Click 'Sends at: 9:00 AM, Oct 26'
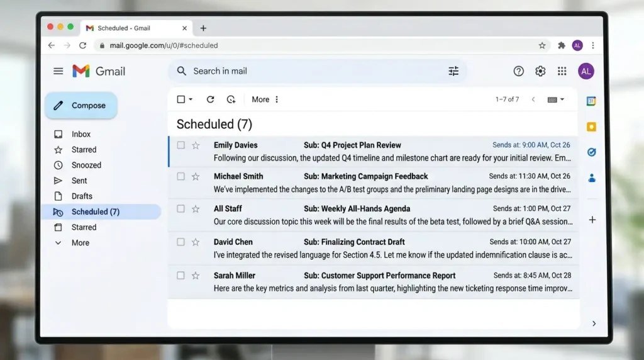The height and width of the screenshot is (360, 644). [x=531, y=145]
